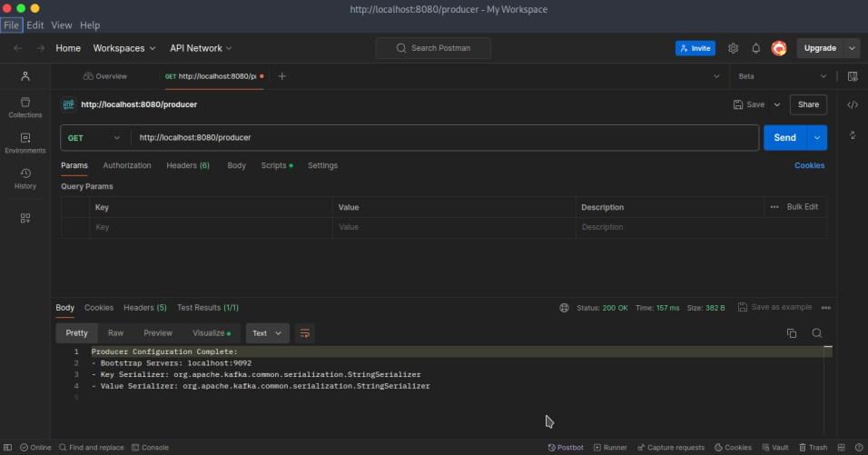Image resolution: width=868 pixels, height=455 pixels.
Task: Click the user profile icon in sidebar
Action: click(25, 76)
